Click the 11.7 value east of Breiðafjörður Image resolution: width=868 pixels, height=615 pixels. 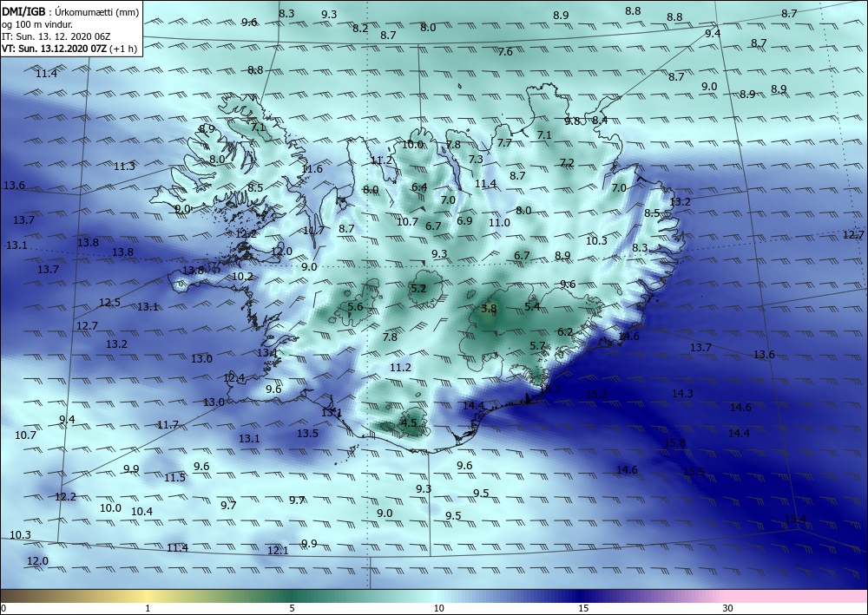314,230
